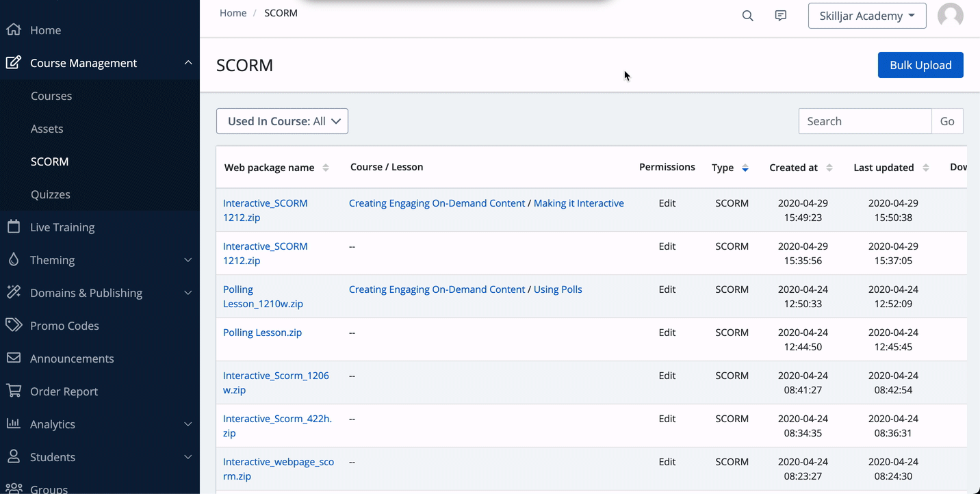Expand the Students submenu chevron
The width and height of the screenshot is (980, 494).
pos(188,456)
